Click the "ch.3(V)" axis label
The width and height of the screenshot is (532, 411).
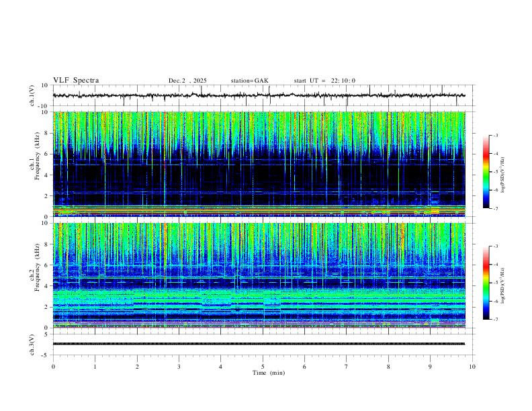click(x=32, y=345)
